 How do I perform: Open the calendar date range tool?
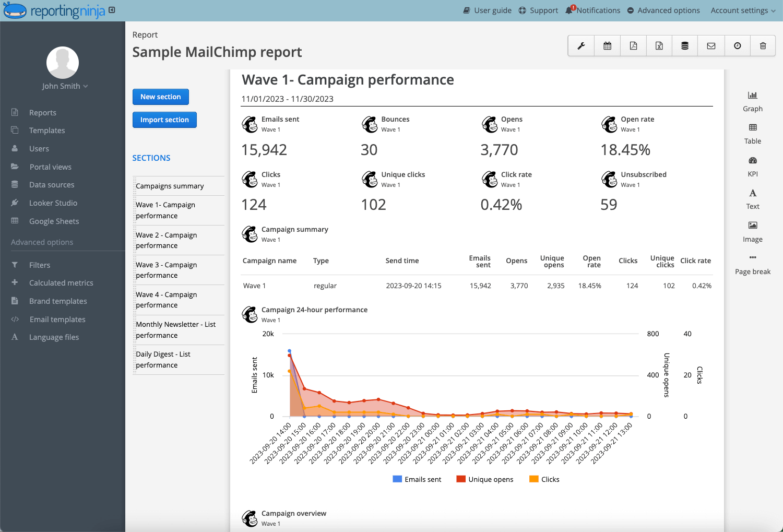point(607,46)
